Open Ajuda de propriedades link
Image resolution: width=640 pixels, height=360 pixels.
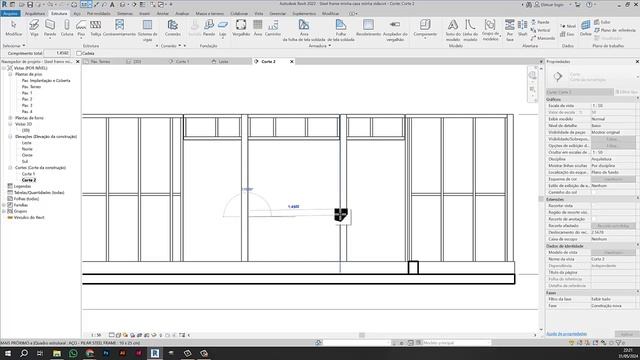567,334
